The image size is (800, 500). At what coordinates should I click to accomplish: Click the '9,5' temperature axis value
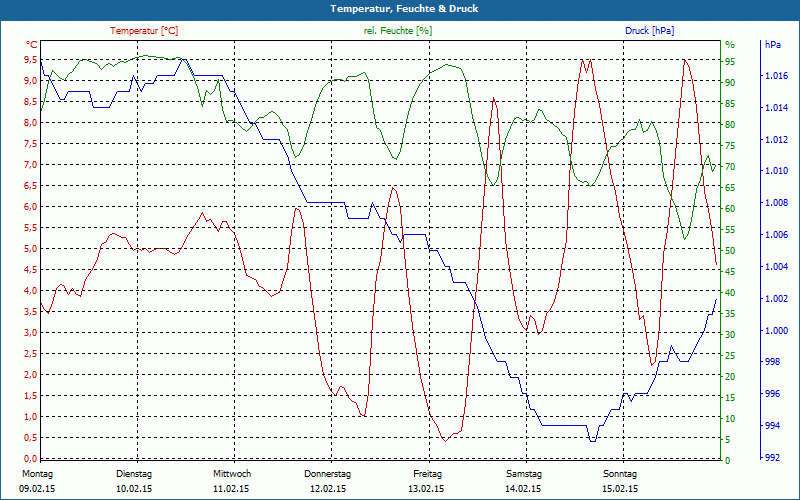coord(31,60)
